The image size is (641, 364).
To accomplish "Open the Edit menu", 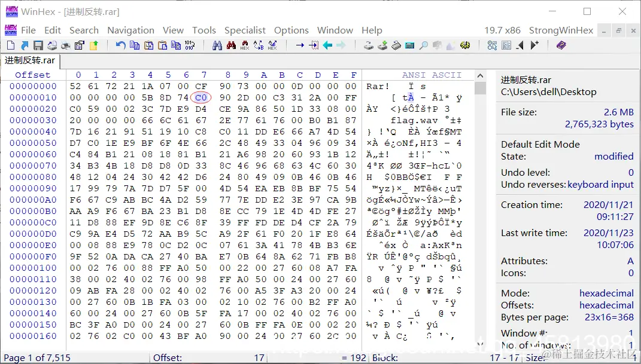I will click(x=53, y=30).
